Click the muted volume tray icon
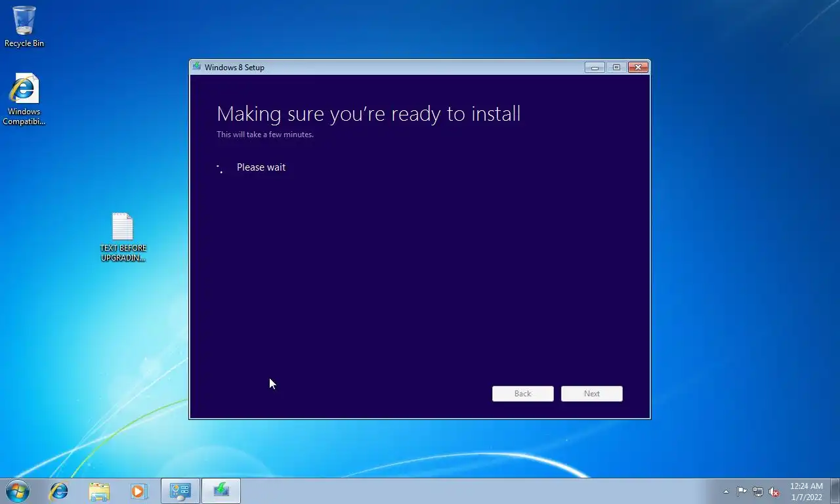840x504 pixels. click(x=774, y=492)
